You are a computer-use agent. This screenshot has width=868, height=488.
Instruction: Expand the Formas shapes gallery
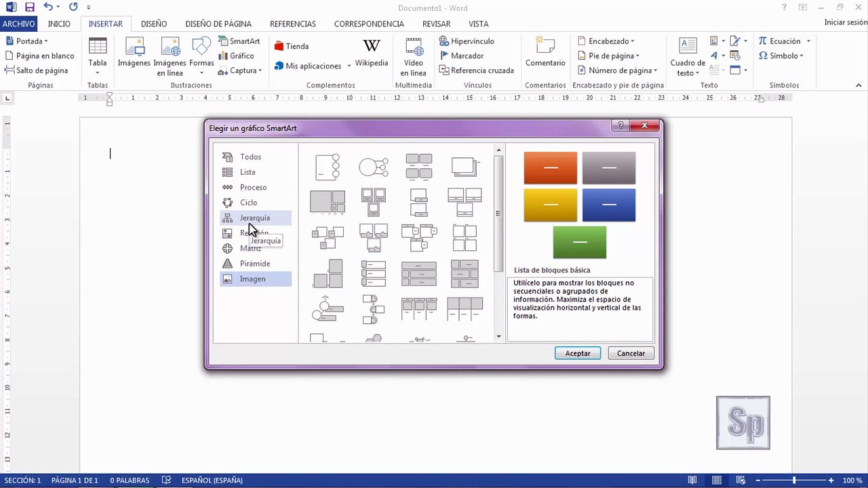(x=201, y=57)
